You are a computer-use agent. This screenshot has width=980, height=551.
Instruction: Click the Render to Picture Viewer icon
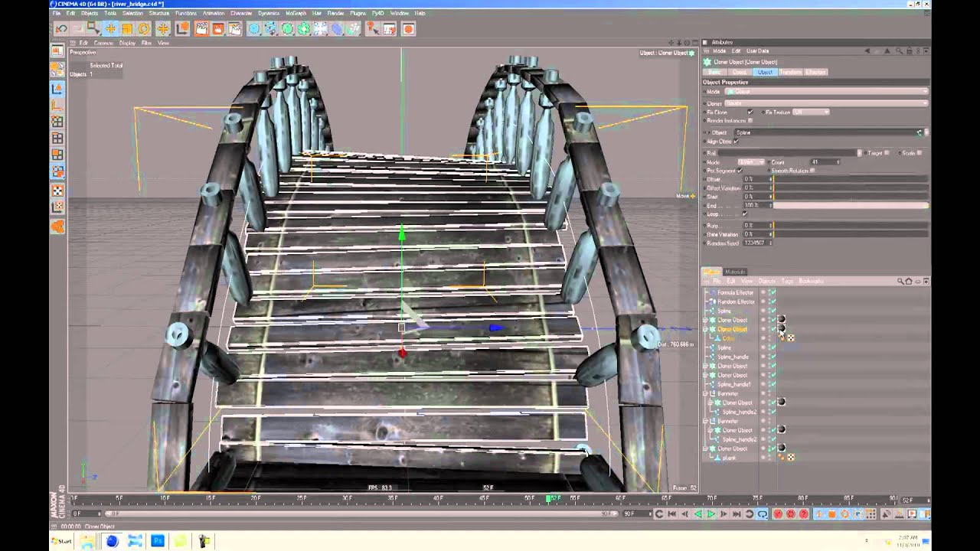coord(218,29)
